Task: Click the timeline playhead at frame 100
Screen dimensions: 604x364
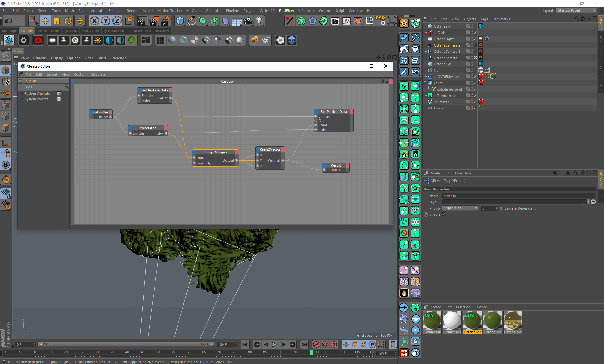Action: point(311,352)
